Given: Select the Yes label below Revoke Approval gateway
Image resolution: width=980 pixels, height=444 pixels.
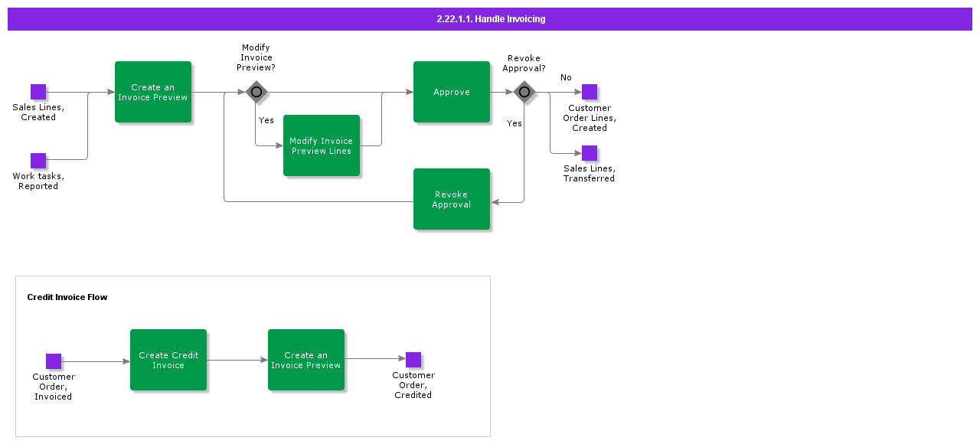Looking at the screenshot, I should point(514,123).
